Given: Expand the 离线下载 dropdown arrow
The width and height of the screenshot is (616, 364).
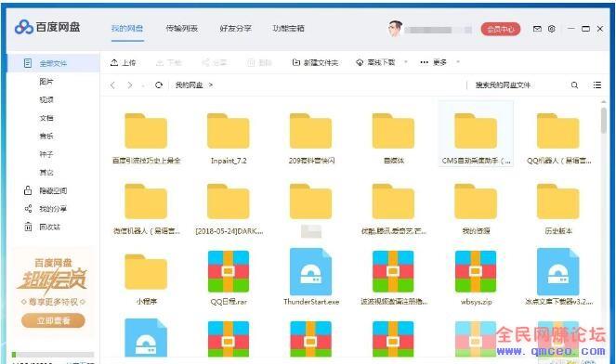Looking at the screenshot, I should point(406,62).
